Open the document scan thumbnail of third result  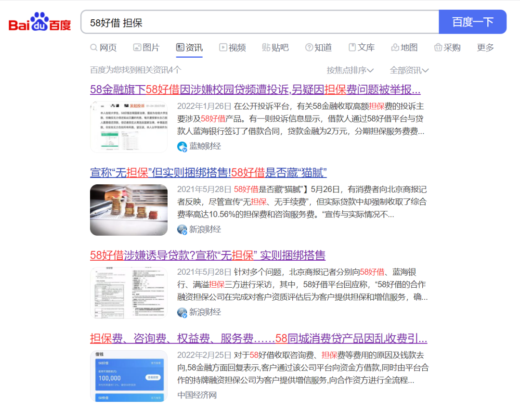[x=129, y=293]
